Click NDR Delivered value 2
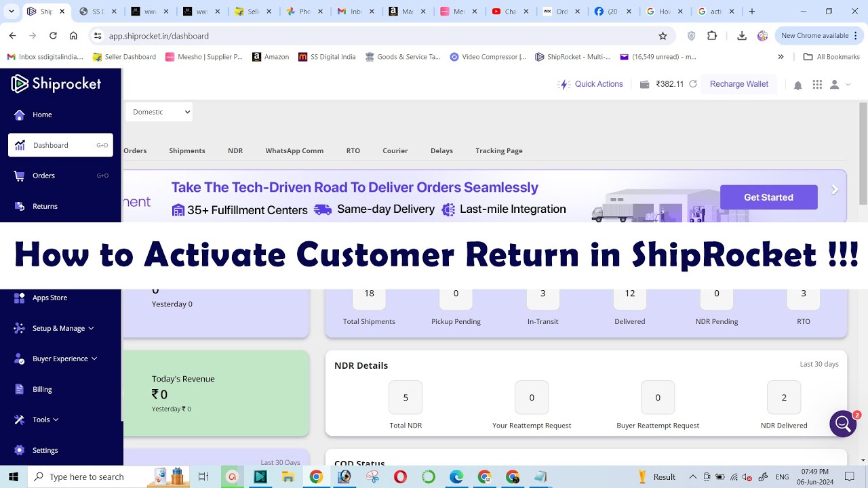 tap(784, 398)
